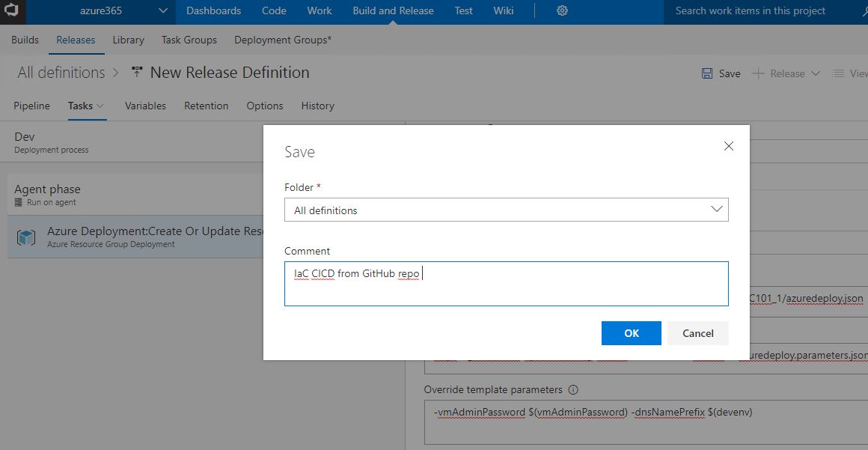Switch to the Library tab
The width and height of the screenshot is (868, 450).
pos(129,40)
